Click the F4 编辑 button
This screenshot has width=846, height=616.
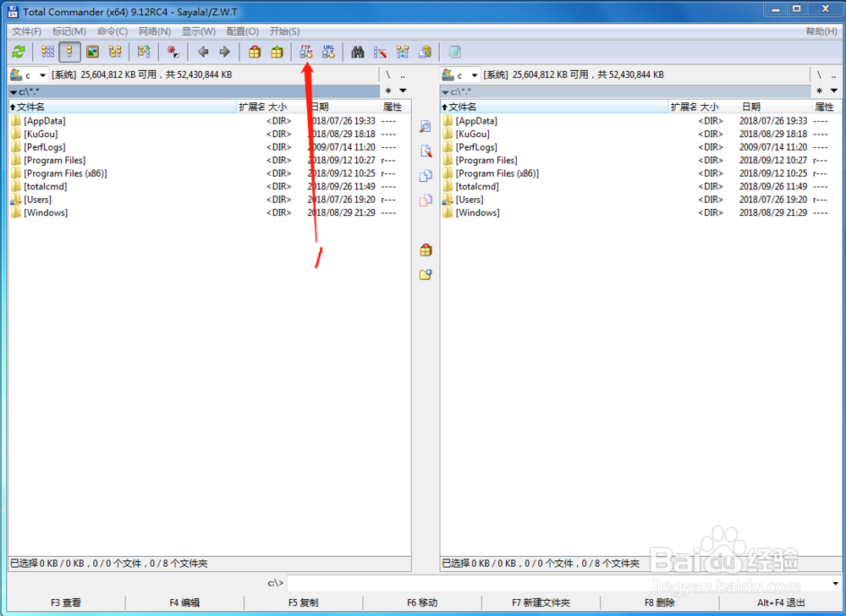(184, 602)
